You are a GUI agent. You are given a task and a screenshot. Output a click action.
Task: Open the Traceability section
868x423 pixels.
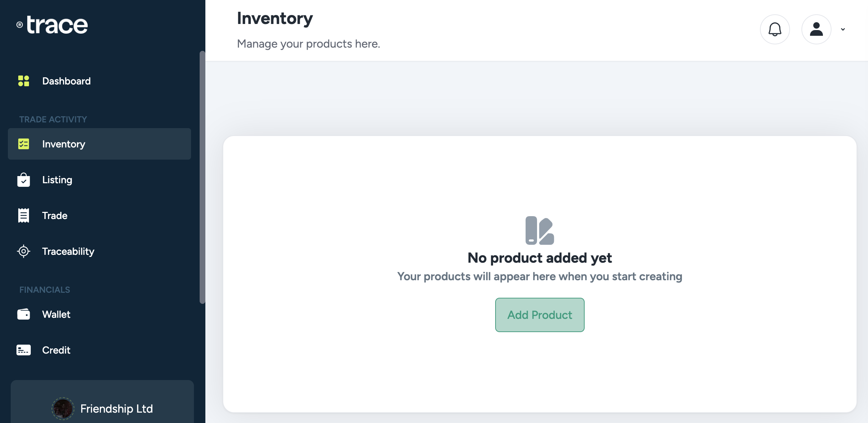(x=68, y=251)
